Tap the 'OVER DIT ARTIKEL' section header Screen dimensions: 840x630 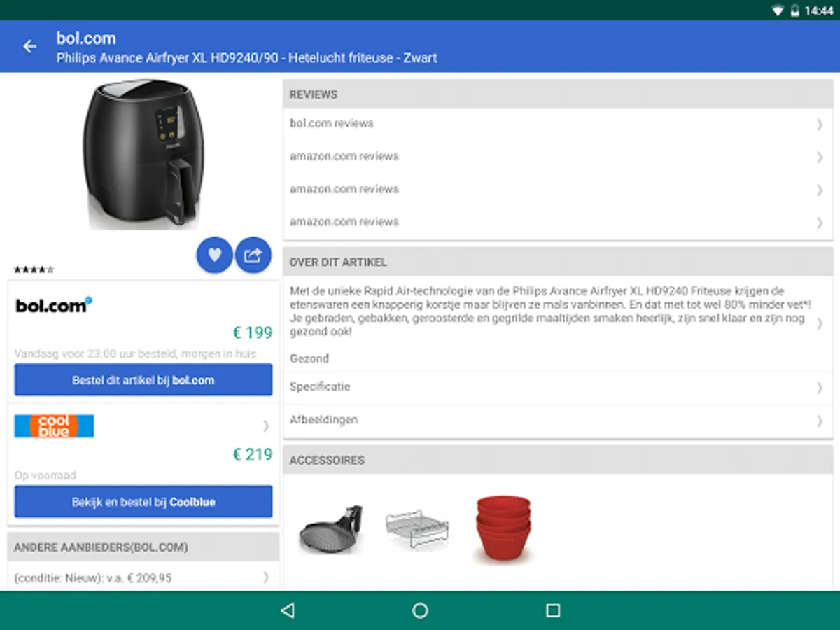558,262
